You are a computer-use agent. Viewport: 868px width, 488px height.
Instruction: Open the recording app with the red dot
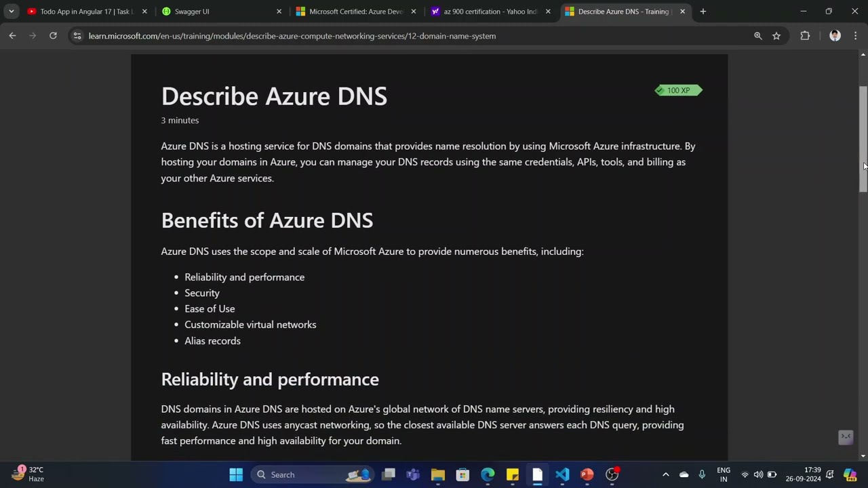[612, 474]
